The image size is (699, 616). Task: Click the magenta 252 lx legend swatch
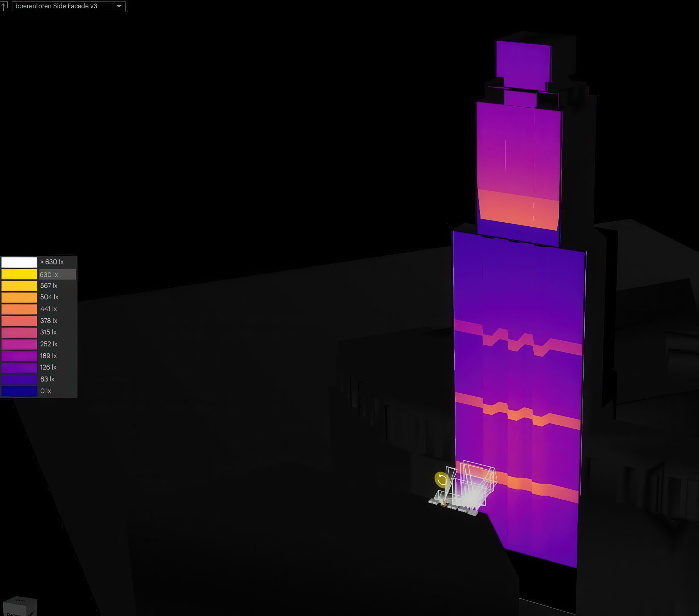tap(19, 344)
